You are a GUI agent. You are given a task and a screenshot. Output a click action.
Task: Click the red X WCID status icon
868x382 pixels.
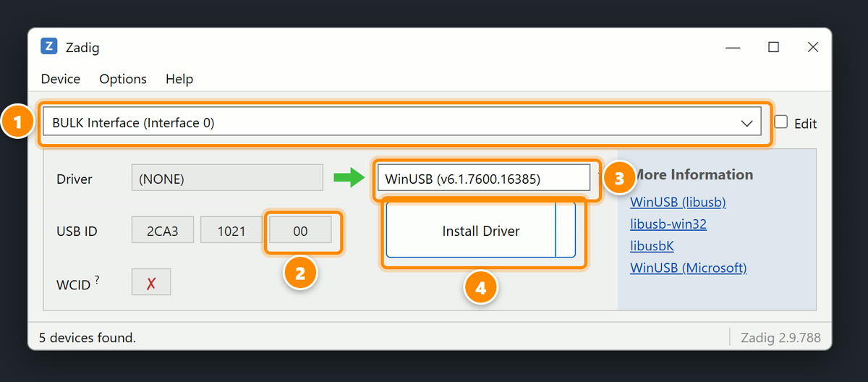click(151, 284)
